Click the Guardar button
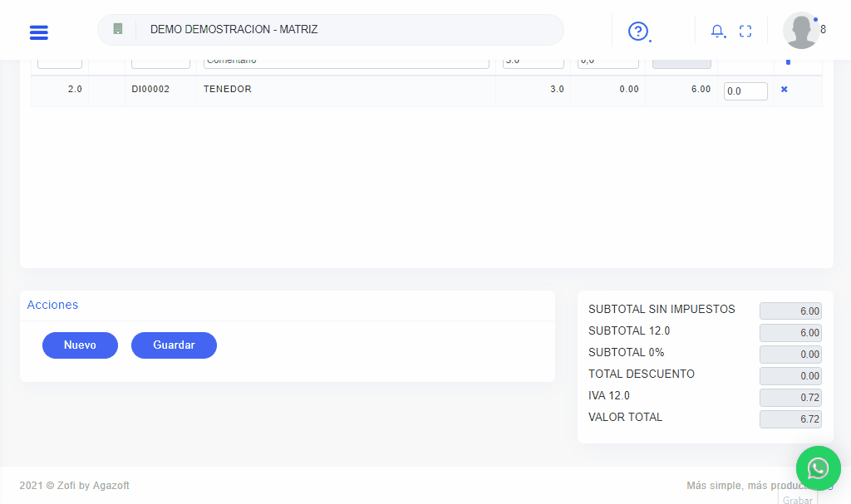 (174, 345)
